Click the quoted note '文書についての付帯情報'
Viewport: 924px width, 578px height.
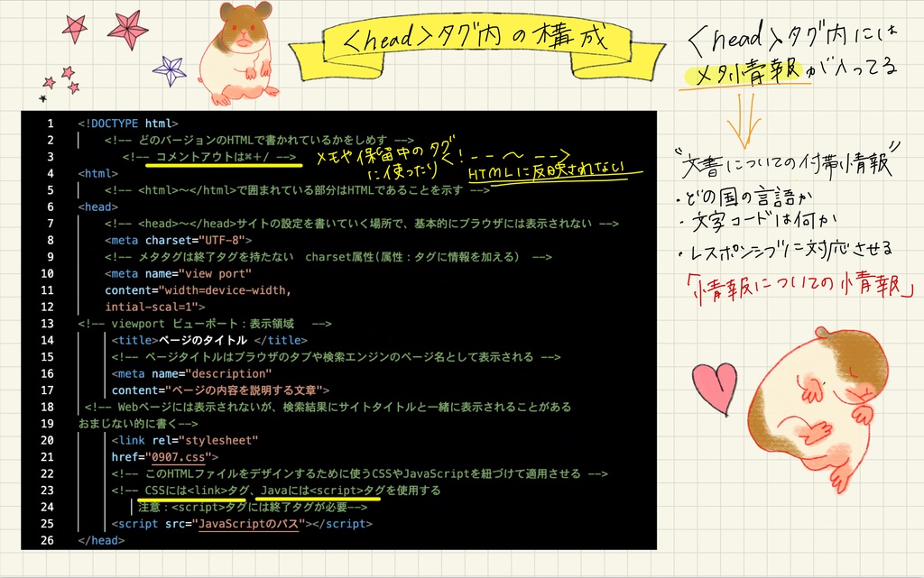pos(788,162)
